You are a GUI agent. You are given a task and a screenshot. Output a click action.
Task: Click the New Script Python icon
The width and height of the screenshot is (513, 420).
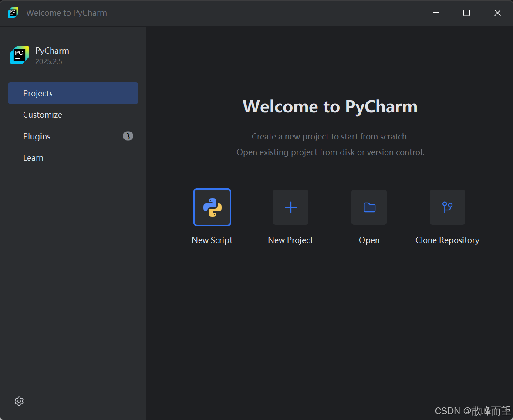click(x=213, y=207)
